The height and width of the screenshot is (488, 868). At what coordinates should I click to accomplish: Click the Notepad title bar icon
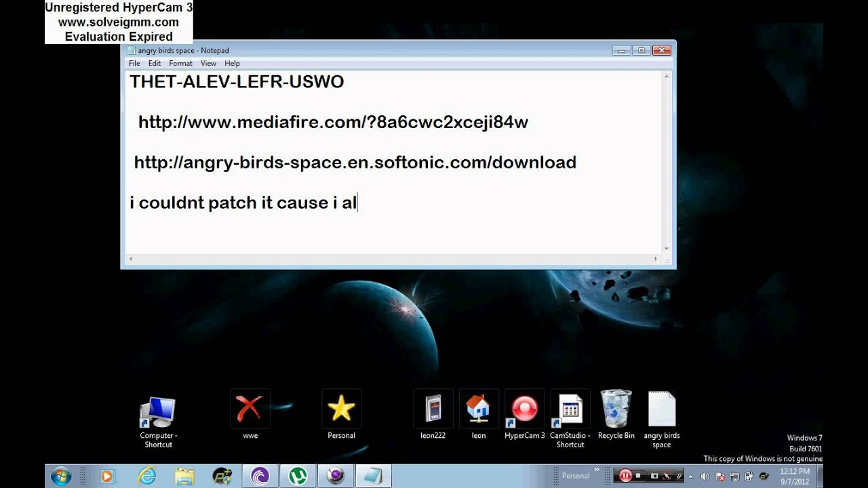pyautogui.click(x=132, y=50)
